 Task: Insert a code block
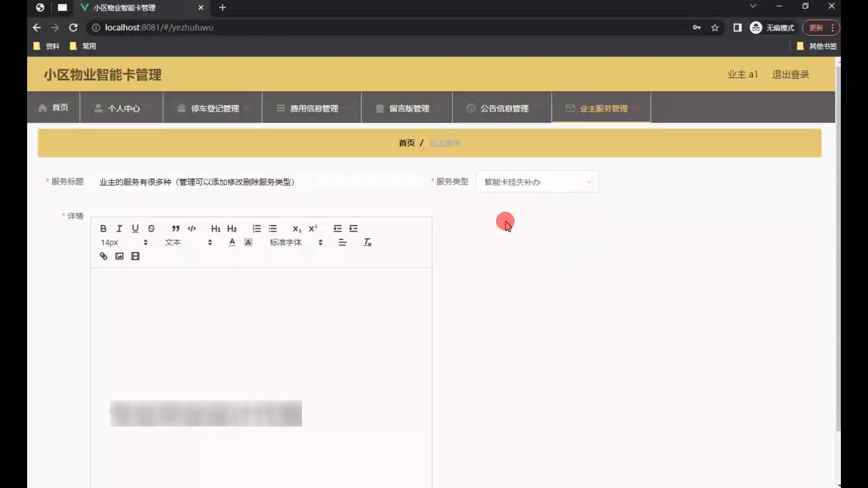[192, 229]
